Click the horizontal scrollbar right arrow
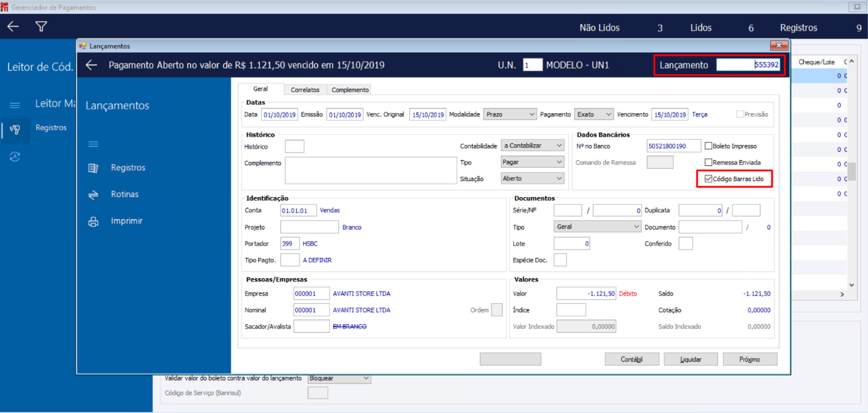The width and height of the screenshot is (868, 413). point(843,294)
